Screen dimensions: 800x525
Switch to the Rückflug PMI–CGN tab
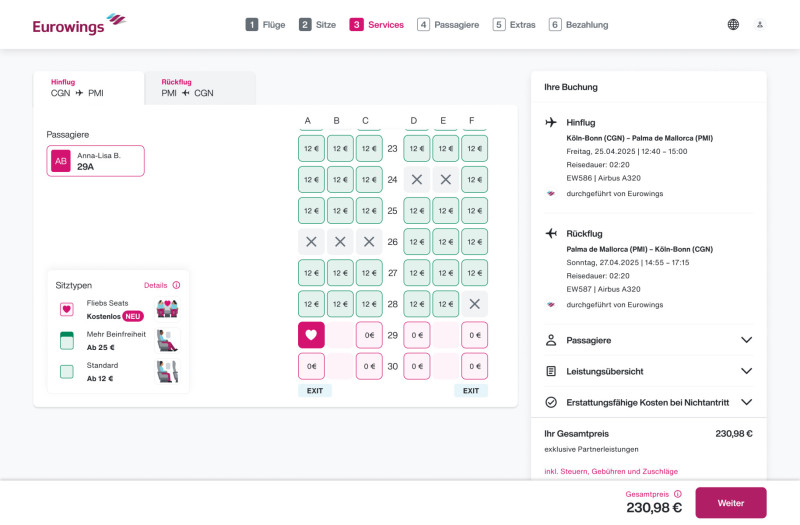(x=200, y=88)
